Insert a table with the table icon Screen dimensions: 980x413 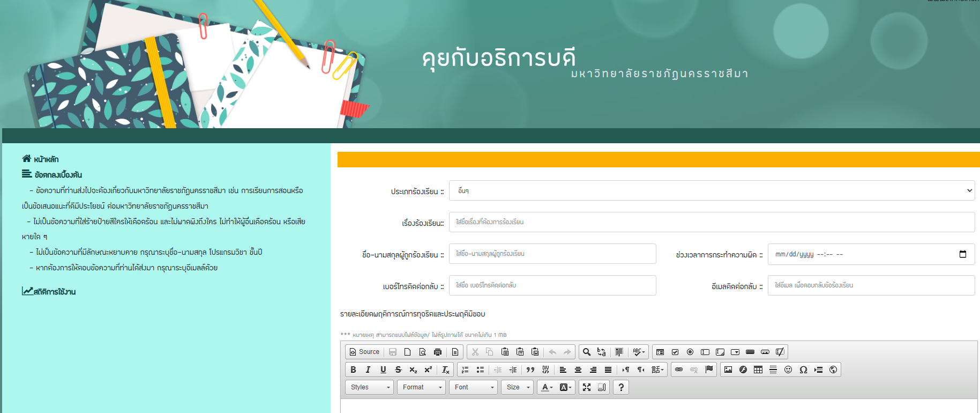(758, 370)
